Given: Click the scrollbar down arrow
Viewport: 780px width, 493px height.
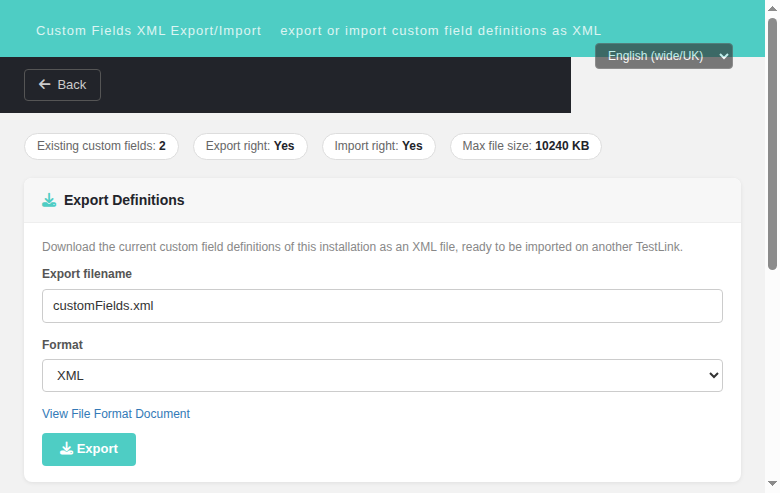Looking at the screenshot, I should 773,484.
